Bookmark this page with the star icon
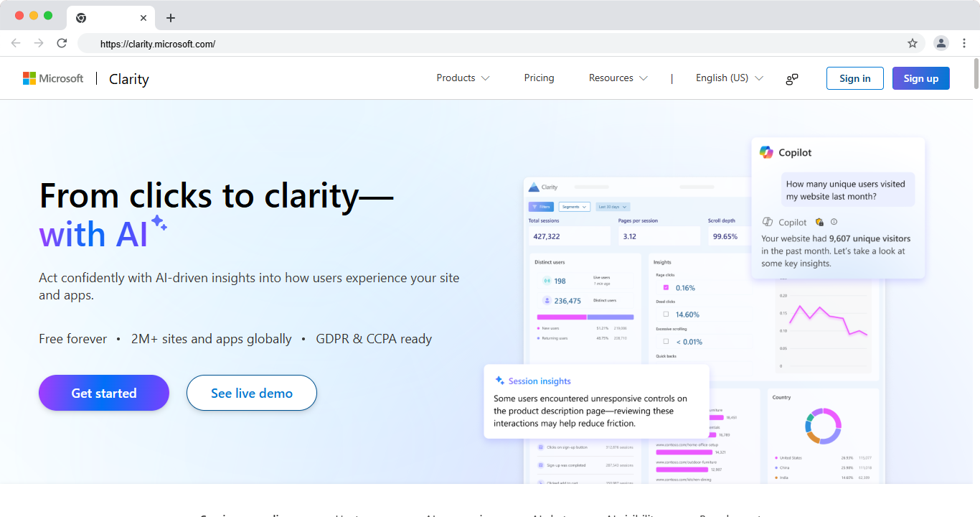Image resolution: width=980 pixels, height=517 pixels. click(913, 43)
